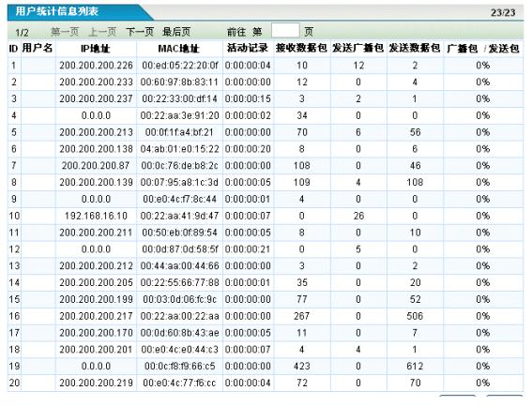This screenshot has height=406, width=532.
Task: Click the 发送数据包 column header
Action: point(415,48)
